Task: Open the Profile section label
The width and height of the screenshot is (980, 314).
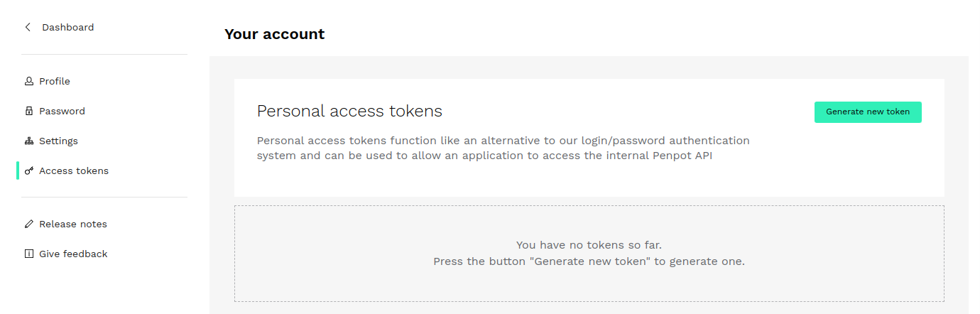Action: tap(55, 81)
